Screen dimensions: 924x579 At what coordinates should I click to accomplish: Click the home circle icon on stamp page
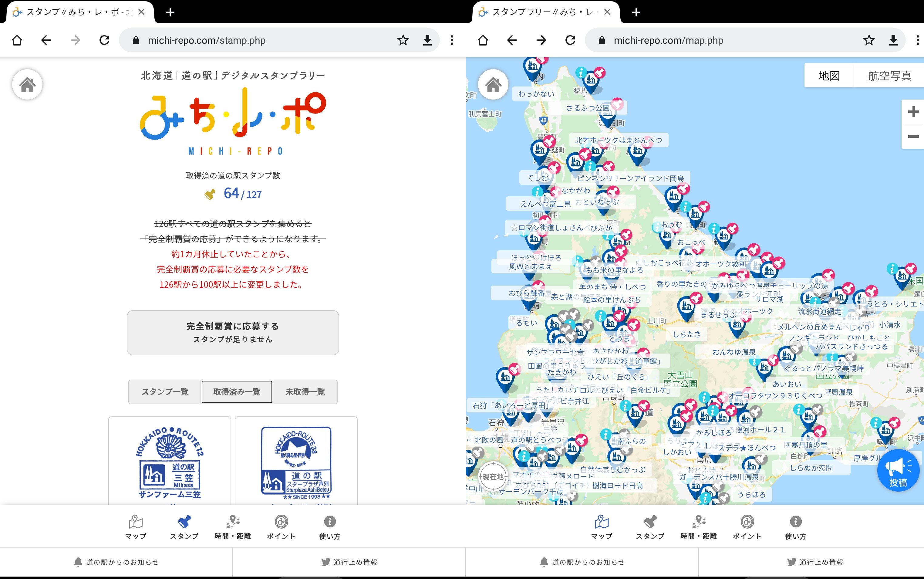point(27,84)
